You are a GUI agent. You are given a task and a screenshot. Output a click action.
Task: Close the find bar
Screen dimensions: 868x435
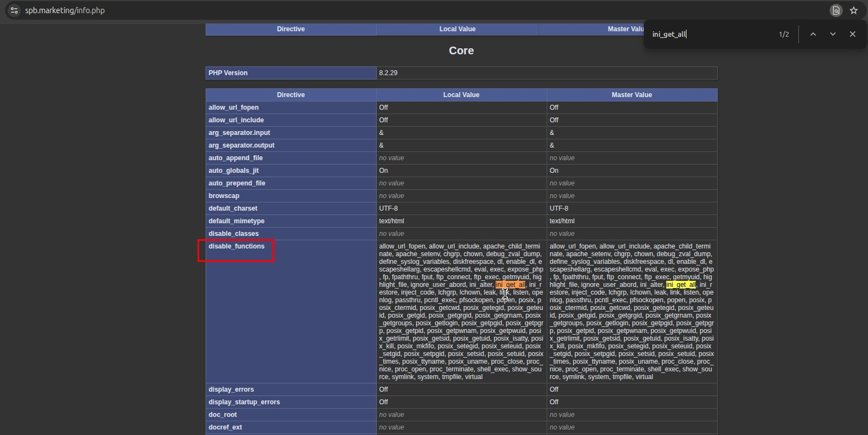(852, 34)
